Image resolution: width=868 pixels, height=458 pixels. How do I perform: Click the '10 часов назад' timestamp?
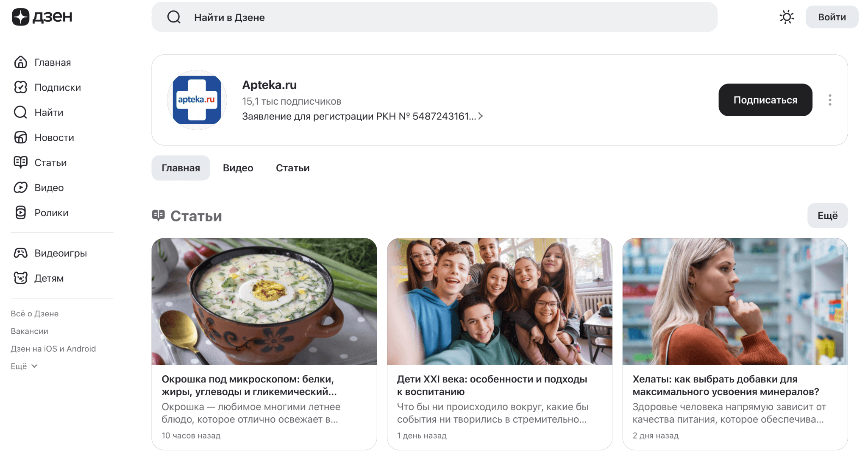pos(191,436)
